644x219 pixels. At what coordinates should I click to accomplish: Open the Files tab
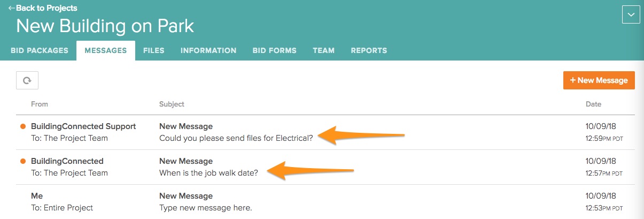(x=153, y=51)
